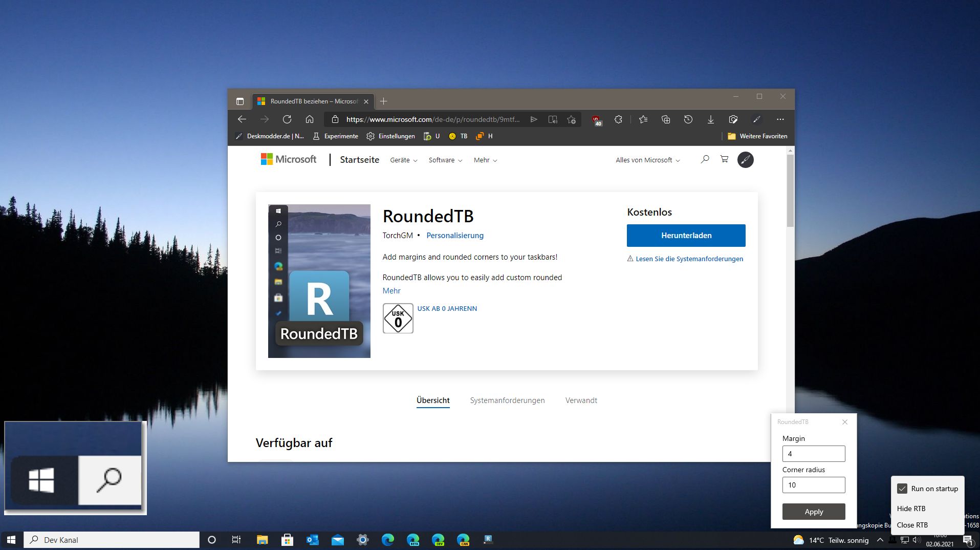Expand the Software dropdown menu
This screenshot has width=980, height=550.
point(445,160)
